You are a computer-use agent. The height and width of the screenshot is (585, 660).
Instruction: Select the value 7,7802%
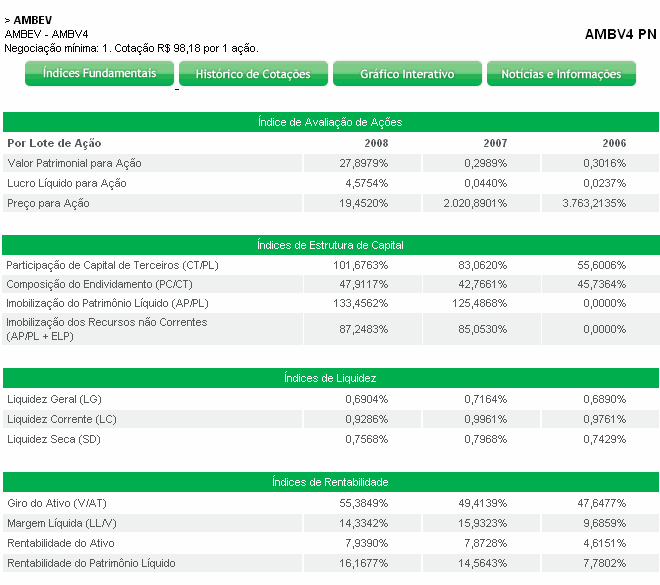tap(605, 563)
